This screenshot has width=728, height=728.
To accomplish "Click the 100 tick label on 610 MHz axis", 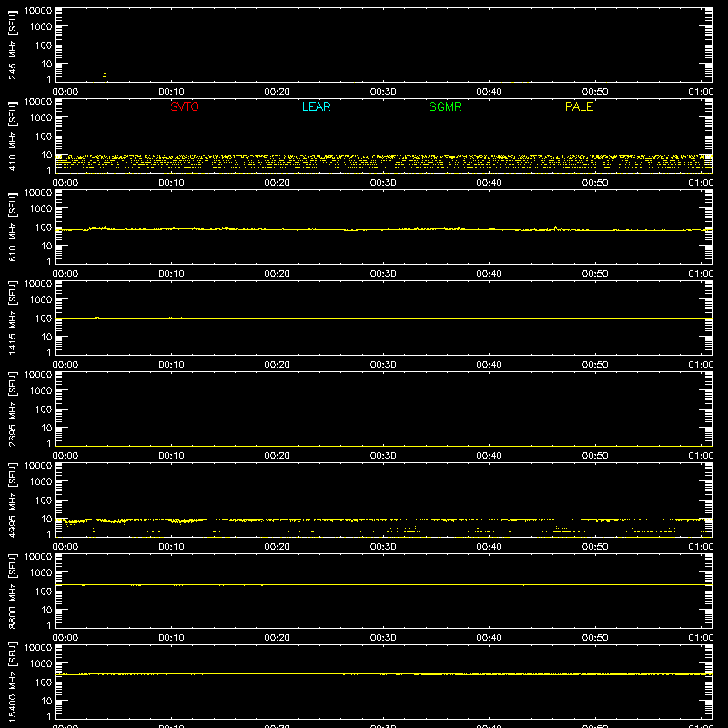I will point(44,227).
